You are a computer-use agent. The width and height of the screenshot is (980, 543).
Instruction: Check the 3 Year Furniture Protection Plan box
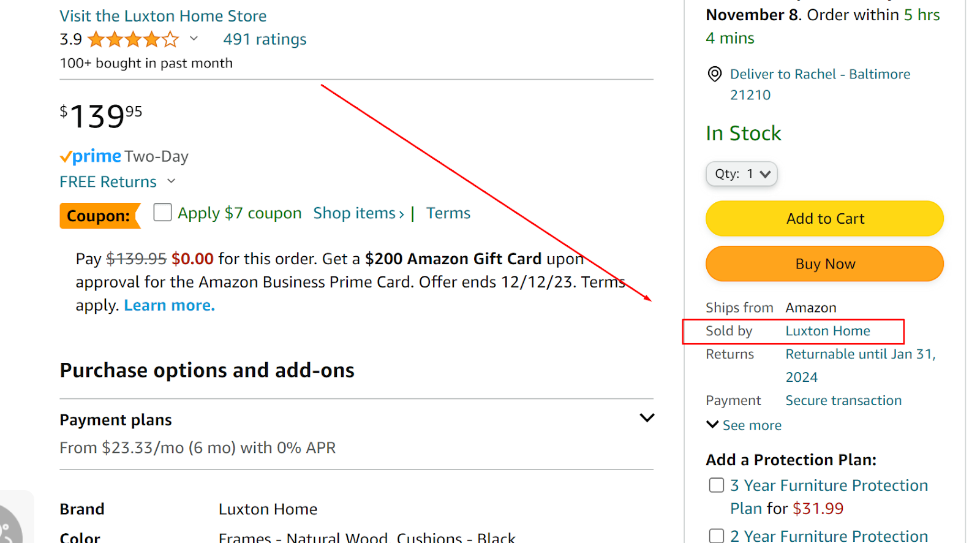click(x=716, y=485)
